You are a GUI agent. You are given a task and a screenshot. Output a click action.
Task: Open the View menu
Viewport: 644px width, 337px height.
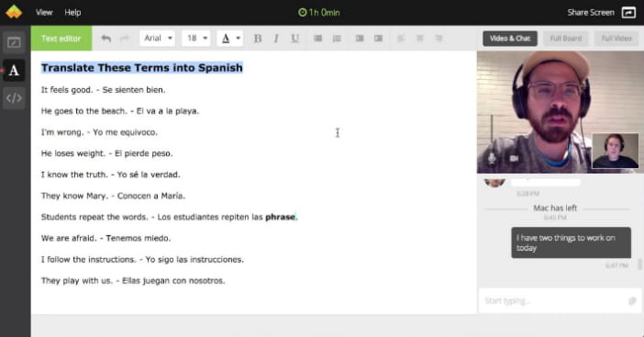click(44, 12)
